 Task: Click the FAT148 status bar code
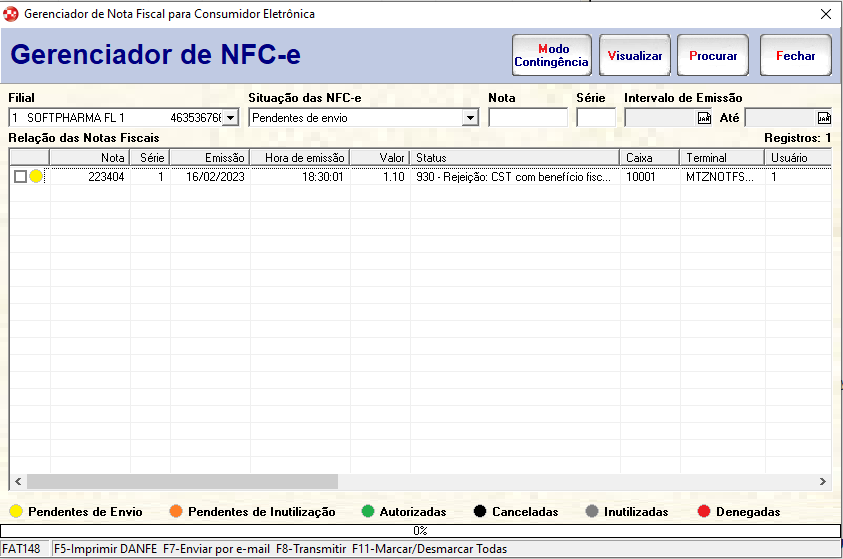22,549
